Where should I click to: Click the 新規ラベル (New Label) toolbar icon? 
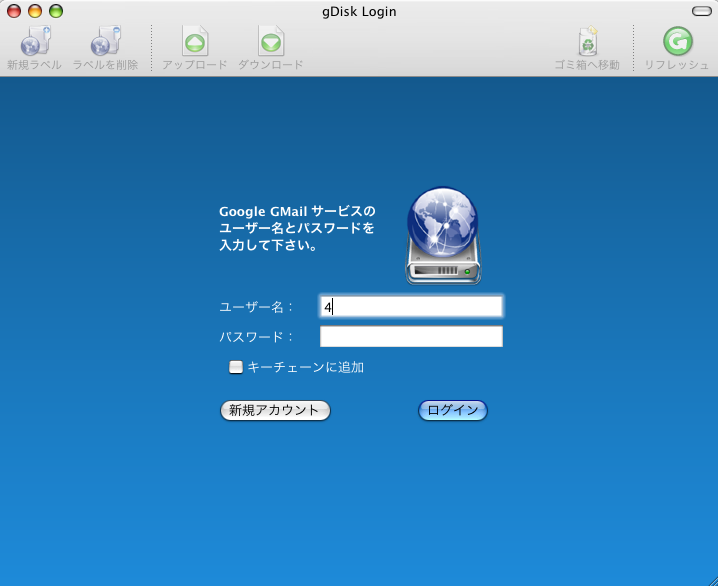point(35,41)
